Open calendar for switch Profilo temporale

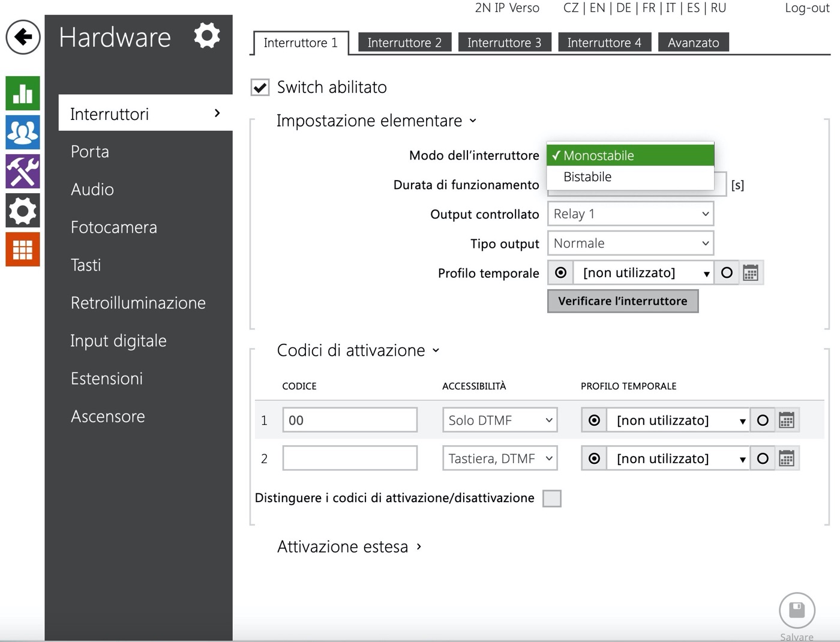coord(751,273)
